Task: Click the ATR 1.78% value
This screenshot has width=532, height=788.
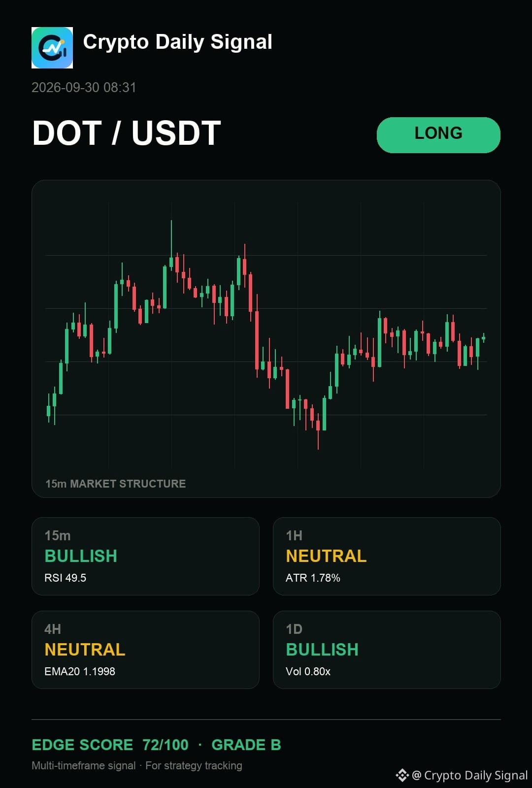Action: pyautogui.click(x=313, y=578)
